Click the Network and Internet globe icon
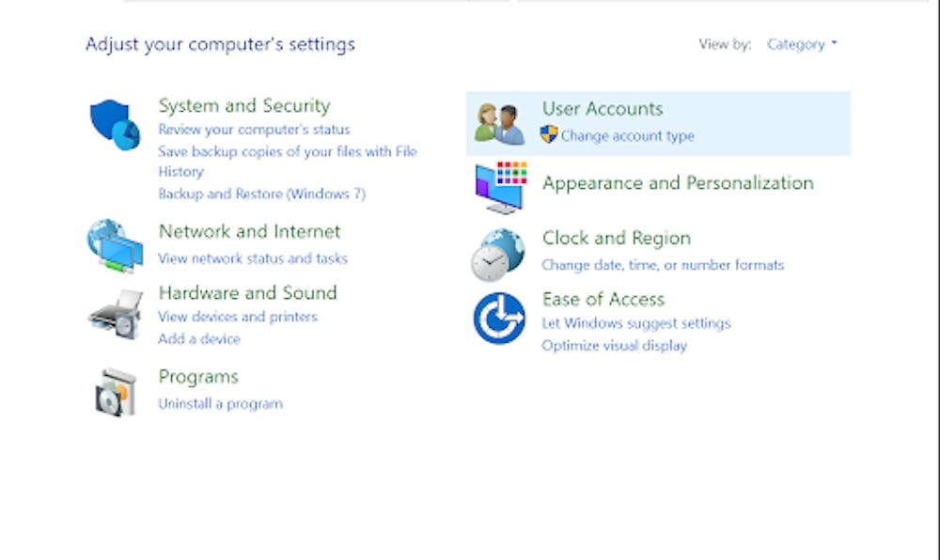940x560 pixels. coord(115,246)
